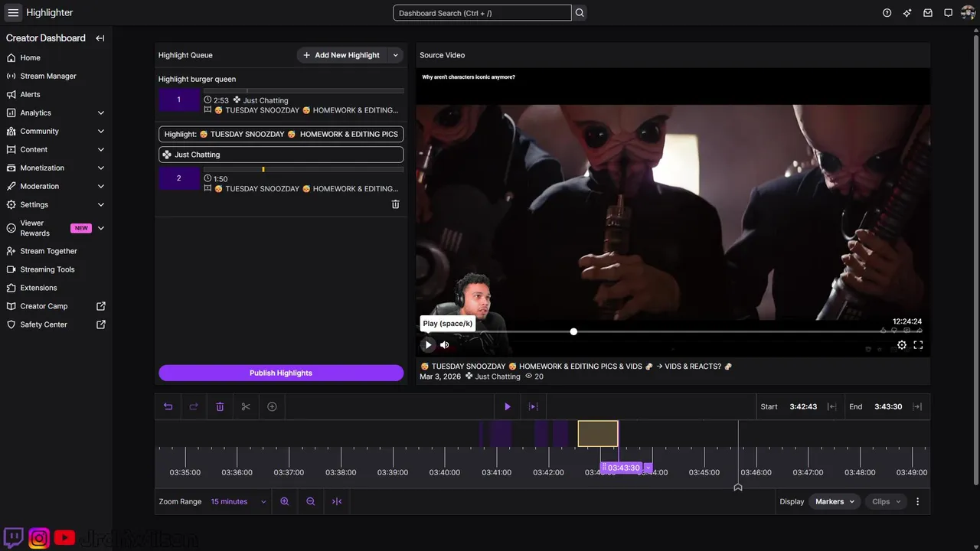Select the scissors split tool
The height and width of the screenshot is (551, 980).
click(x=246, y=406)
